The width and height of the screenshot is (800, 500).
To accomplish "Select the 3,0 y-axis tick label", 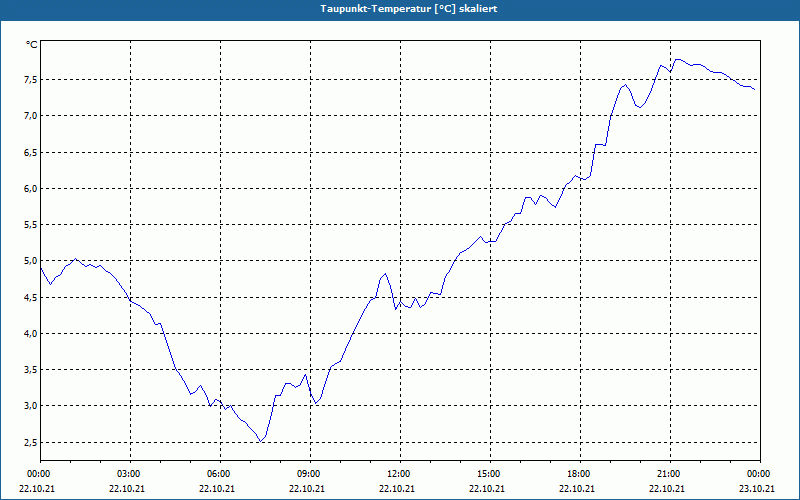I will (30, 406).
